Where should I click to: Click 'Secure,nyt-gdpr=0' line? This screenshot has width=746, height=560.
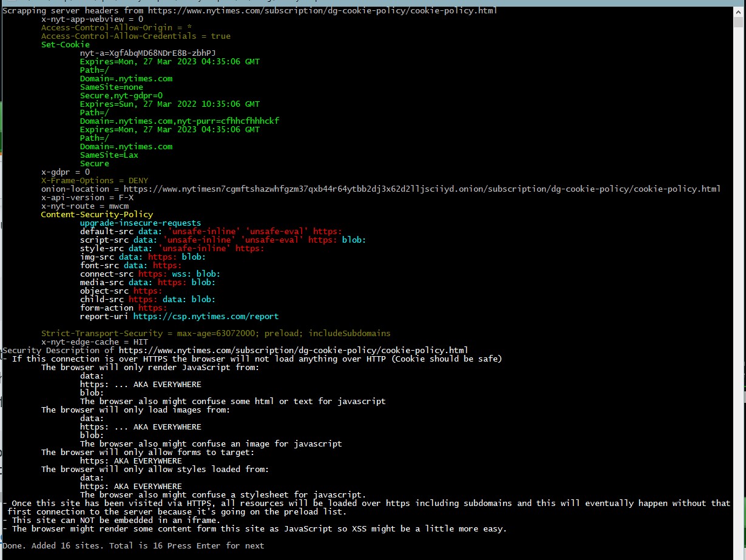(121, 95)
